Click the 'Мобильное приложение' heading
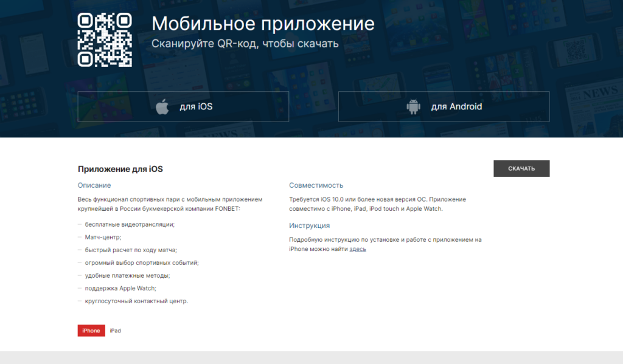 click(263, 24)
